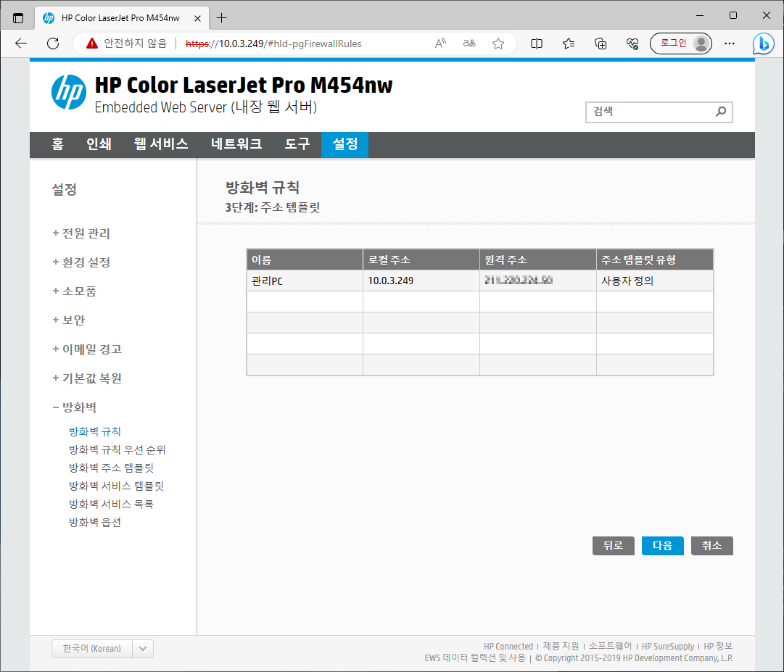Screen dimensions: 784x672
Task: Click the 뒤로 button
Action: click(x=614, y=546)
